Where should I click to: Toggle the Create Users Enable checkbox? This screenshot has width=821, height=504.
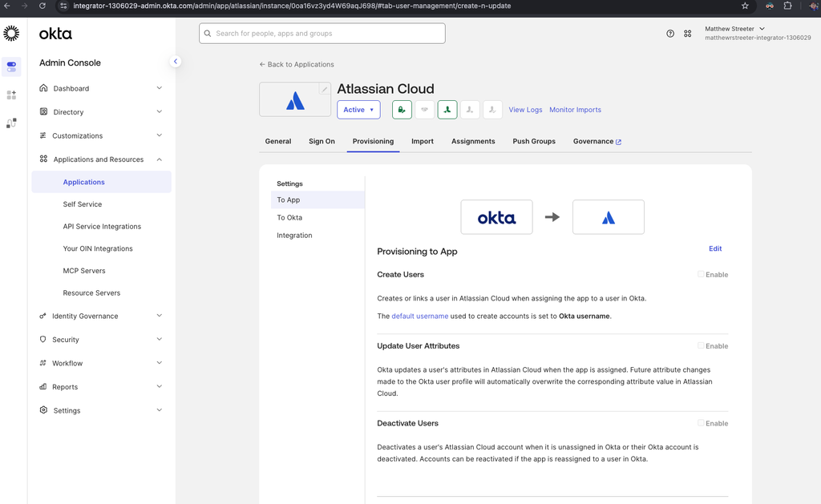pyautogui.click(x=701, y=274)
